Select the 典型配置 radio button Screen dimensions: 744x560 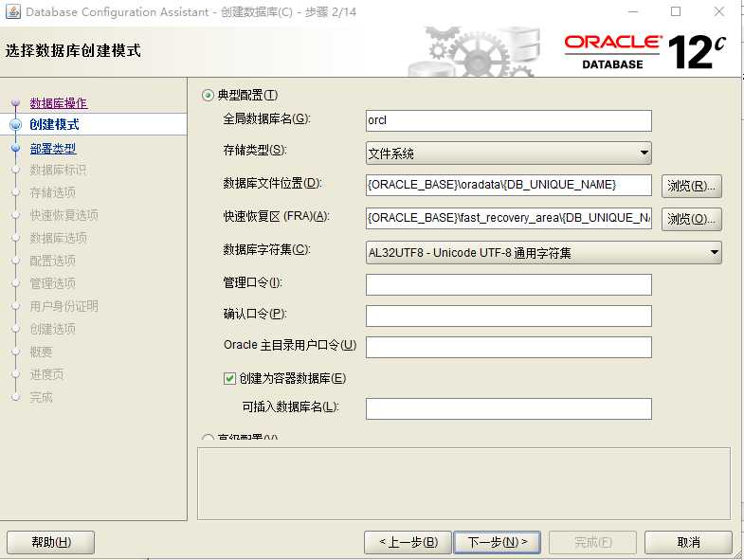208,96
